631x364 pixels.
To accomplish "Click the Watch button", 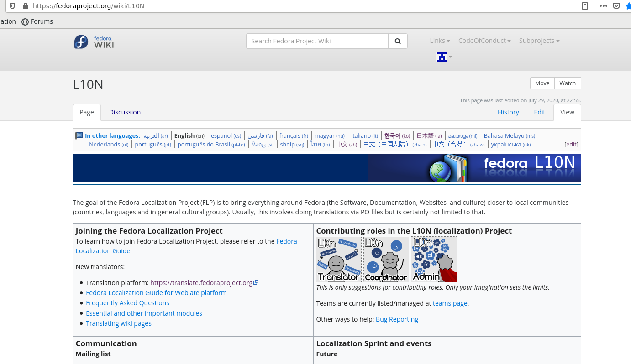I will pyautogui.click(x=568, y=83).
